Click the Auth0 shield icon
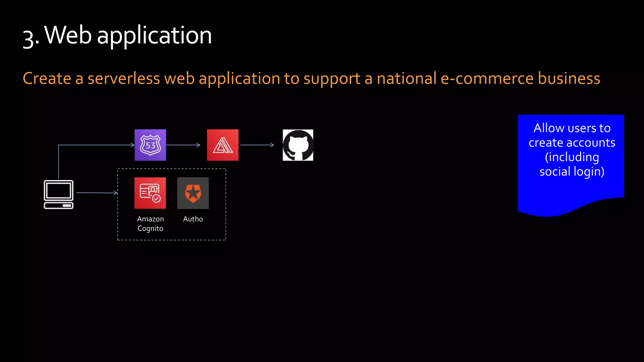The height and width of the screenshot is (362, 644). pyautogui.click(x=193, y=193)
